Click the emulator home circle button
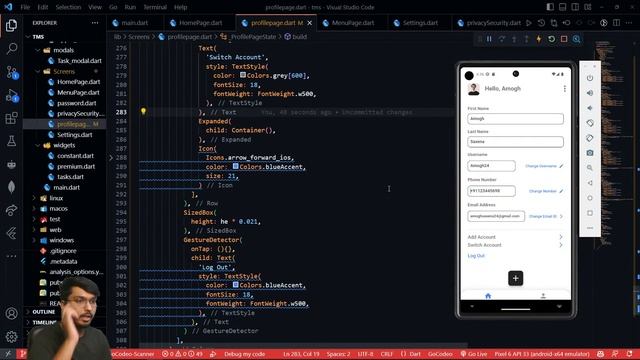This screenshot has height=360, width=640. [x=590, y=198]
